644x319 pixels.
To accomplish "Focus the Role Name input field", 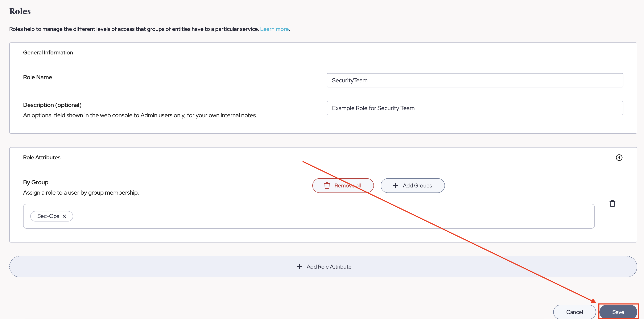I will point(475,80).
